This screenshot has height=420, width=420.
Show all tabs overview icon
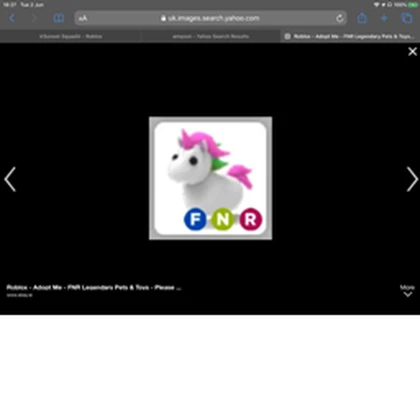coord(407,18)
